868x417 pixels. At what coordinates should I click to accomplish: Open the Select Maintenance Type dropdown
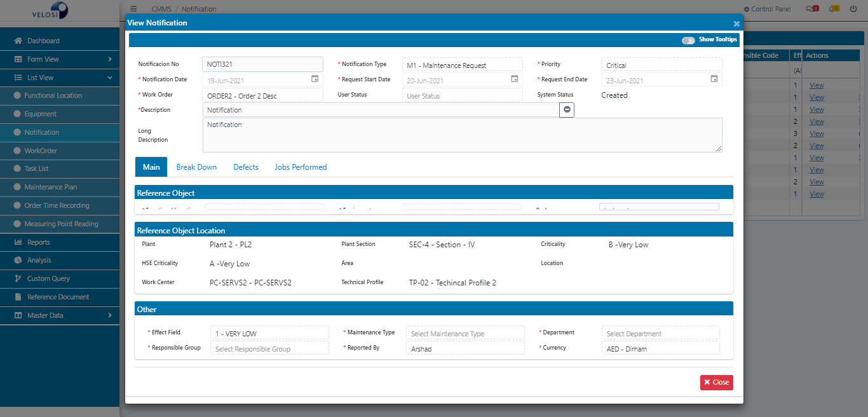(465, 333)
